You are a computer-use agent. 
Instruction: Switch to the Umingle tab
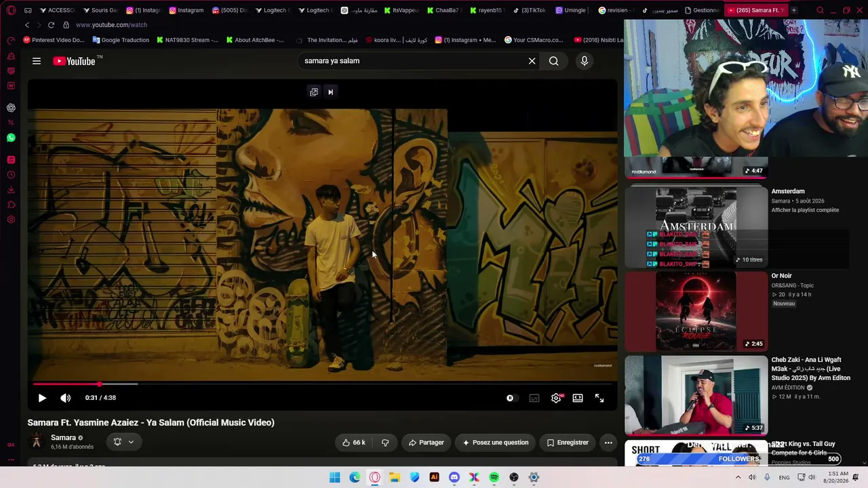(x=571, y=10)
